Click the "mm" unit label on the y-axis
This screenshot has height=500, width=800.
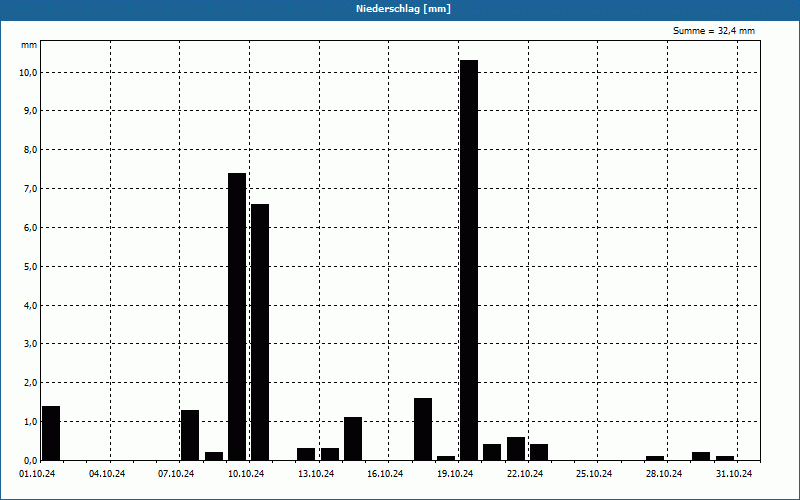[x=29, y=45]
